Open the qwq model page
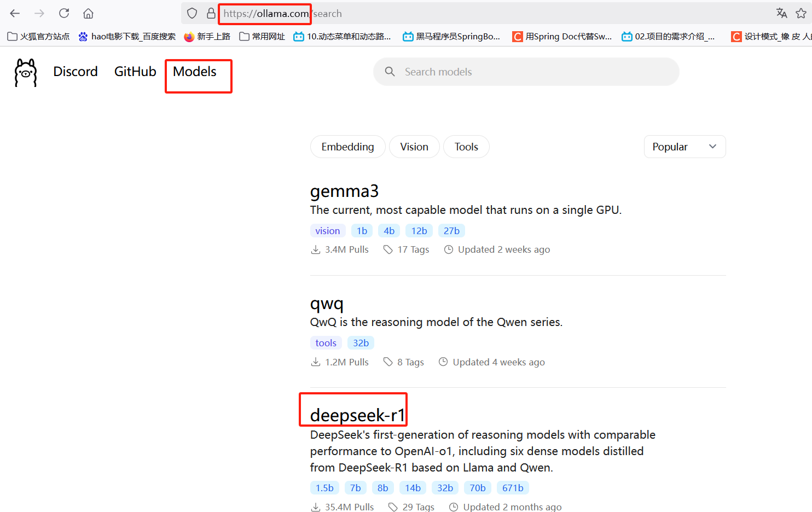This screenshot has height=512, width=812. click(327, 304)
